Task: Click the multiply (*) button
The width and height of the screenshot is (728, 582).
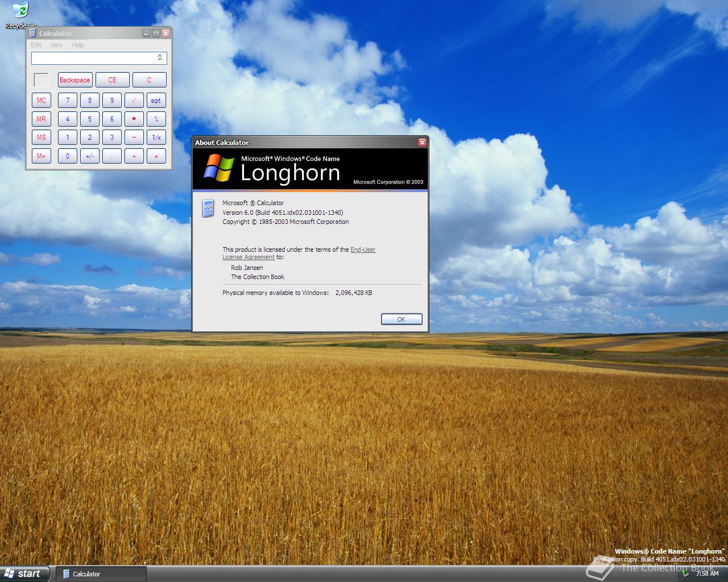Action: 134,119
